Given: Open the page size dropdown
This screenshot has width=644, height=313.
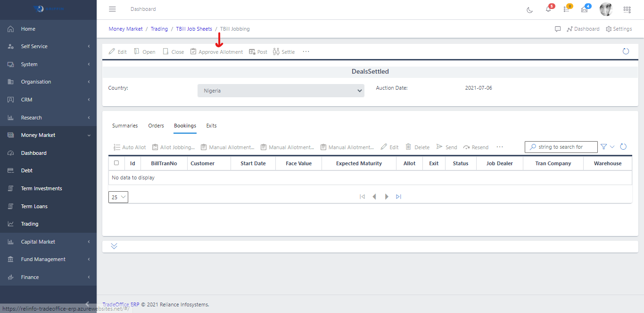Looking at the screenshot, I should [118, 197].
